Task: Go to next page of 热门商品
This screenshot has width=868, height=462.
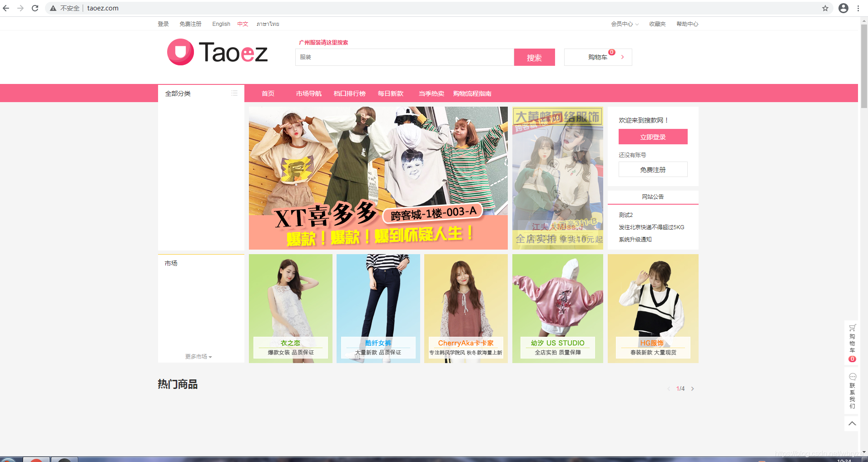Action: [x=693, y=388]
